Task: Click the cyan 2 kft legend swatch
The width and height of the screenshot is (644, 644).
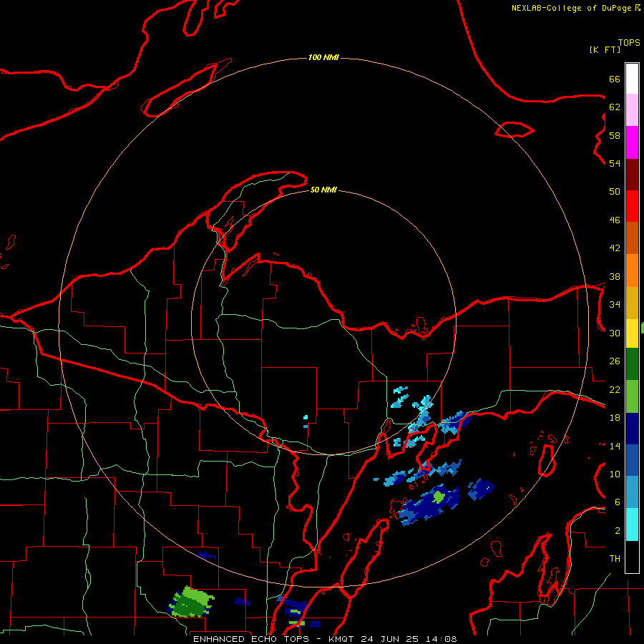Action: point(632,525)
